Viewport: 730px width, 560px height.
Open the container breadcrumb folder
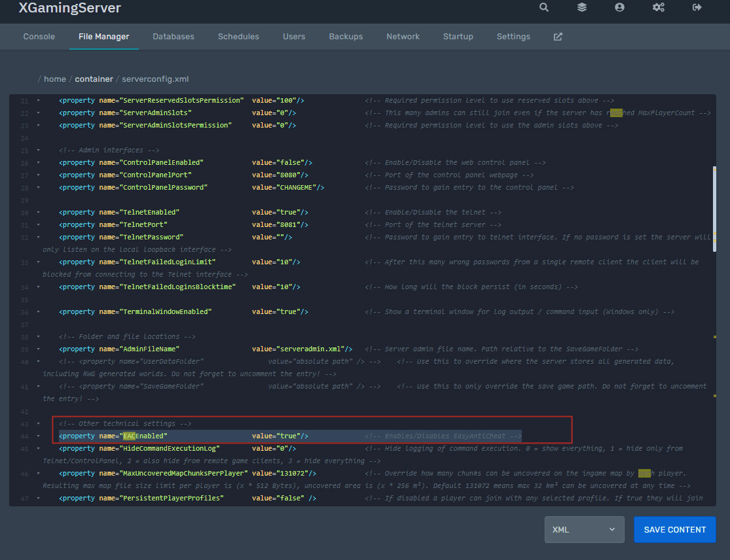[94, 79]
